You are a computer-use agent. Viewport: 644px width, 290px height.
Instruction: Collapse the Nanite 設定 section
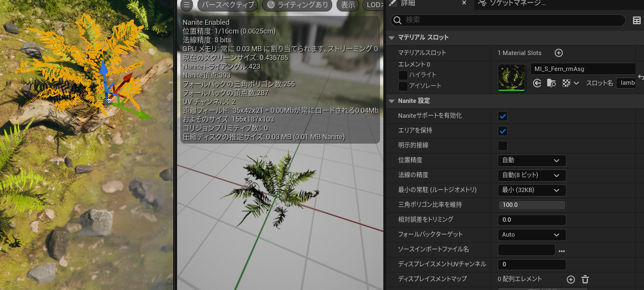coord(392,101)
